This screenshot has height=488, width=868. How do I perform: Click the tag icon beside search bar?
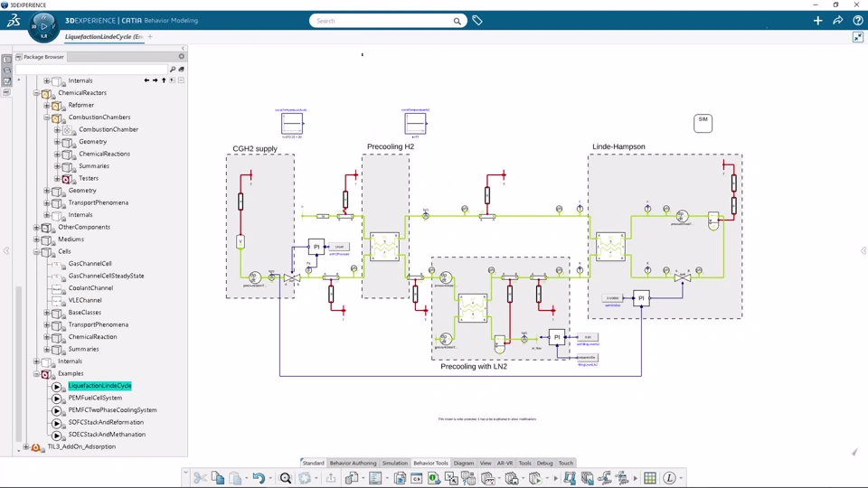(x=477, y=21)
